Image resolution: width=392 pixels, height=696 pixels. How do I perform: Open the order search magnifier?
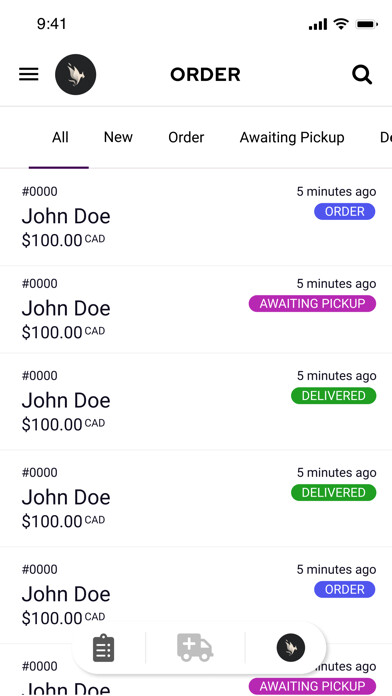click(362, 75)
